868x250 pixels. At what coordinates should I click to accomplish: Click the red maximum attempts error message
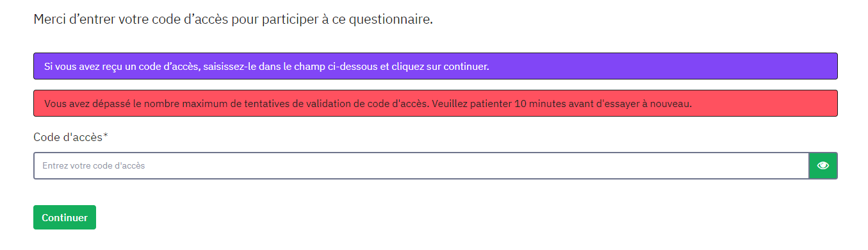(436, 103)
